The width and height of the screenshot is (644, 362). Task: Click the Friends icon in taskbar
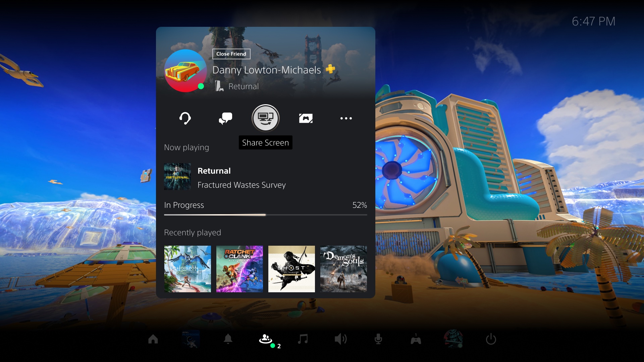click(266, 339)
